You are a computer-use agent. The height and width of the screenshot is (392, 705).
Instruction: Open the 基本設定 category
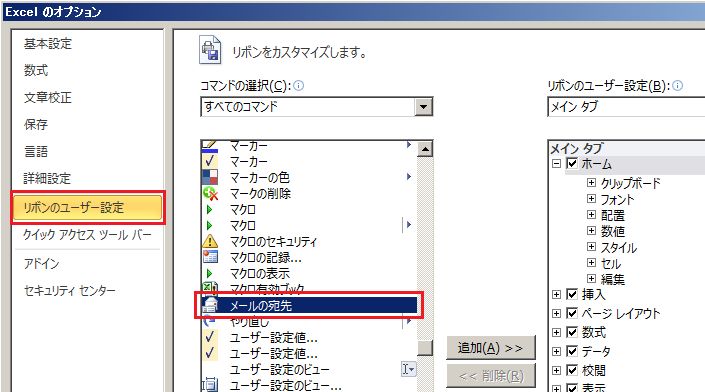[x=48, y=44]
